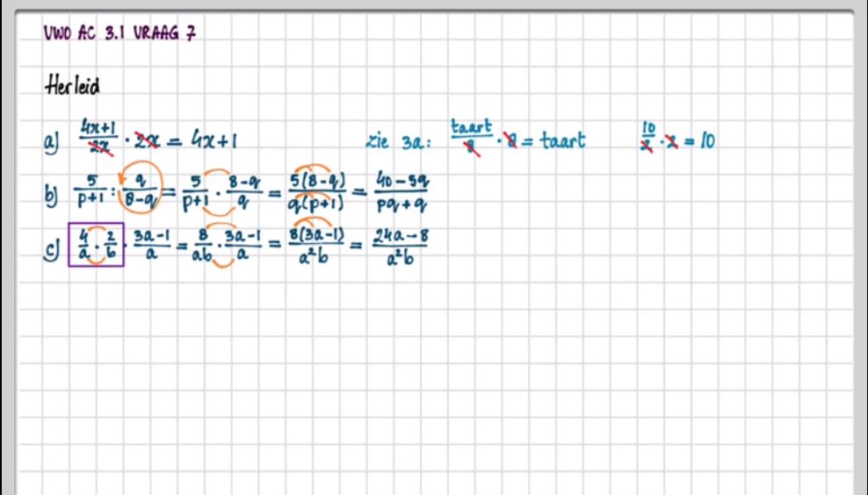The image size is (868, 495).
Task: Click inside the purple box in part c
Action: coord(97,243)
